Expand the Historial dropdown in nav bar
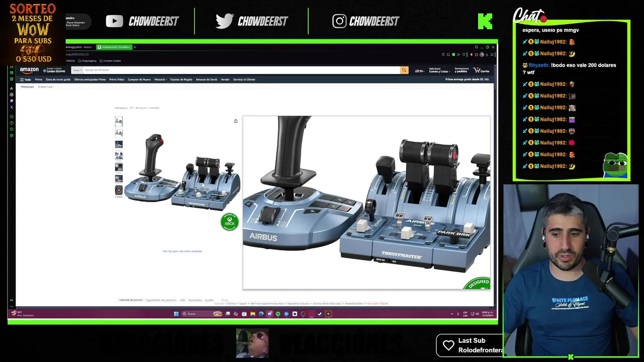The image size is (644, 362). (160, 79)
